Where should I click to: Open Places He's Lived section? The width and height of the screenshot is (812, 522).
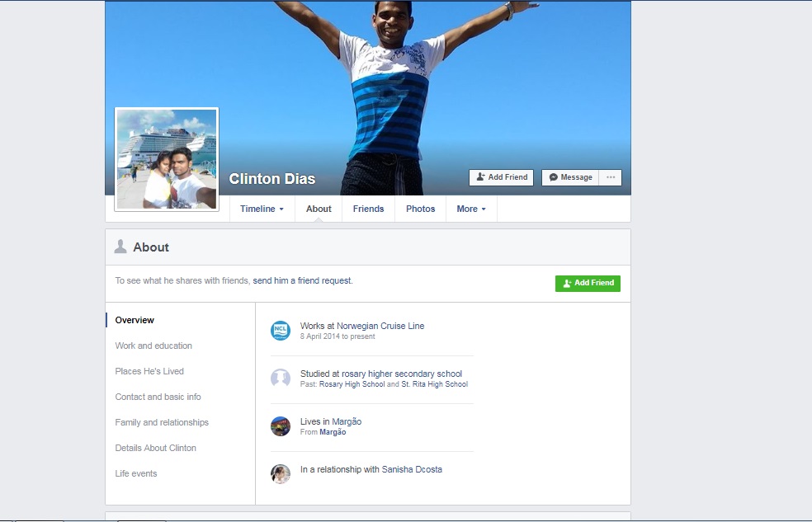pos(149,371)
